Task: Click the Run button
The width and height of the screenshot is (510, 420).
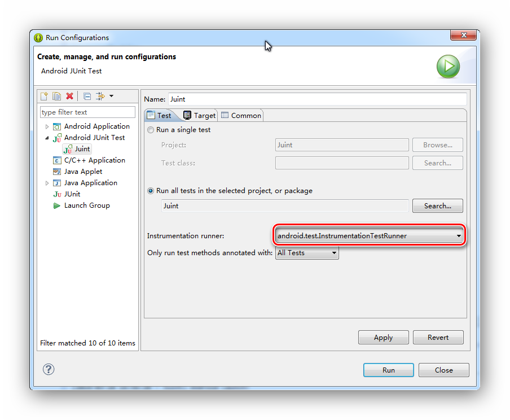Action: point(388,370)
